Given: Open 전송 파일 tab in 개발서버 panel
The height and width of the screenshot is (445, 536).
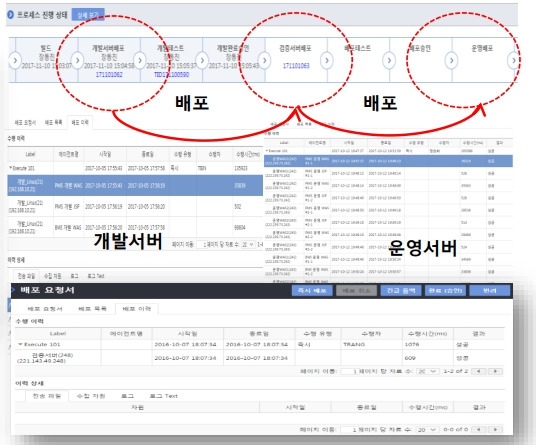Looking at the screenshot, I should pyautogui.click(x=26, y=275).
